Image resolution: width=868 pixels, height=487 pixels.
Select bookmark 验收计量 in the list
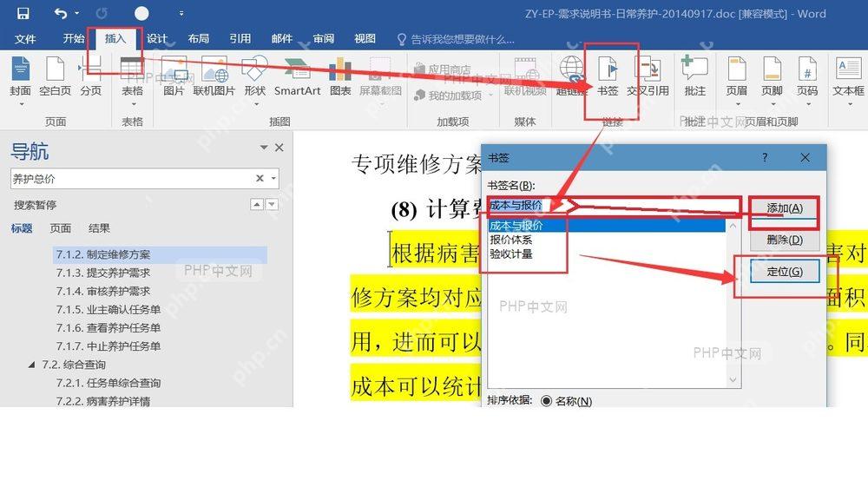510,254
